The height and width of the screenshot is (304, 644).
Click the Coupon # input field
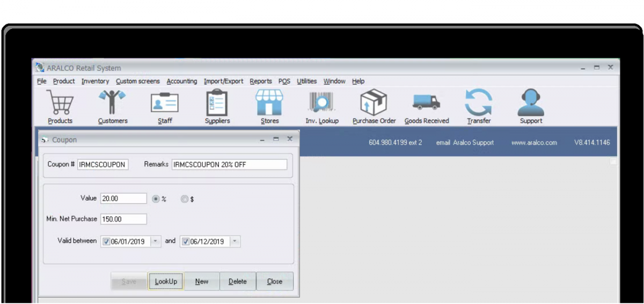click(x=103, y=165)
